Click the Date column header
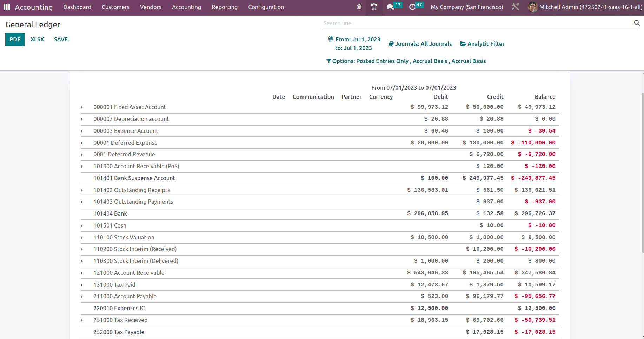The image size is (644, 339). [279, 97]
